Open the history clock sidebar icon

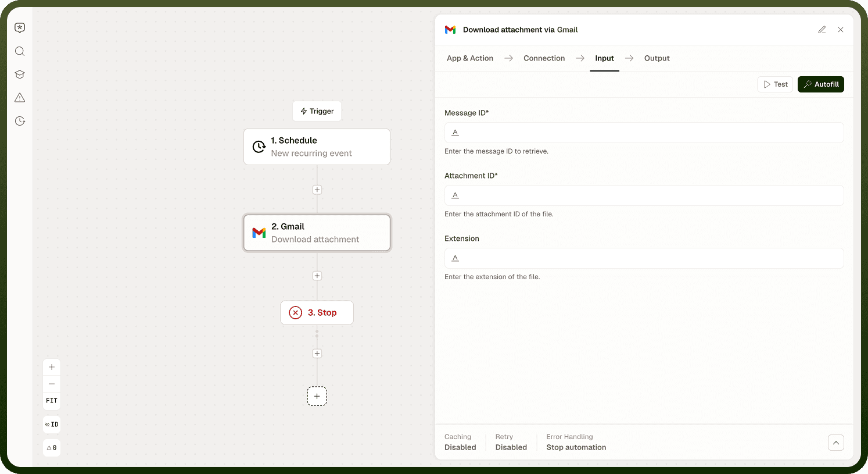pyautogui.click(x=20, y=121)
